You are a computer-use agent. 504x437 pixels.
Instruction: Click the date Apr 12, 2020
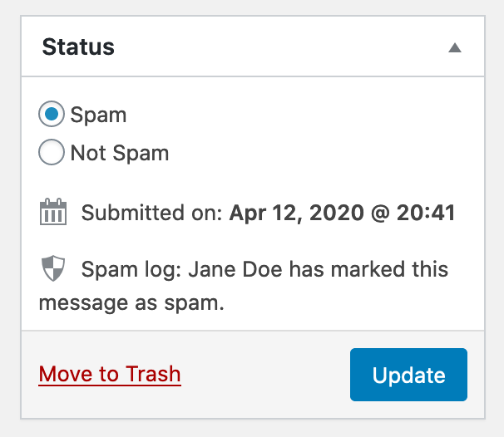[296, 214]
